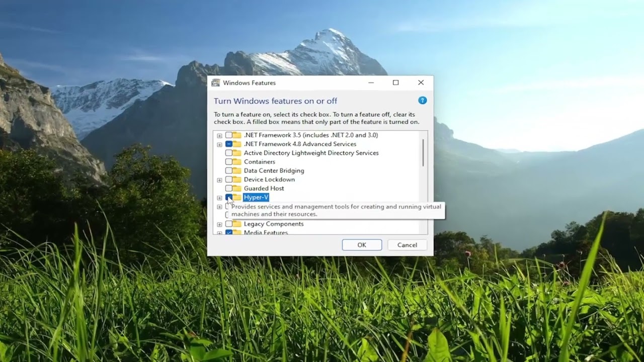Select the Guarded Host folder icon

237,189
